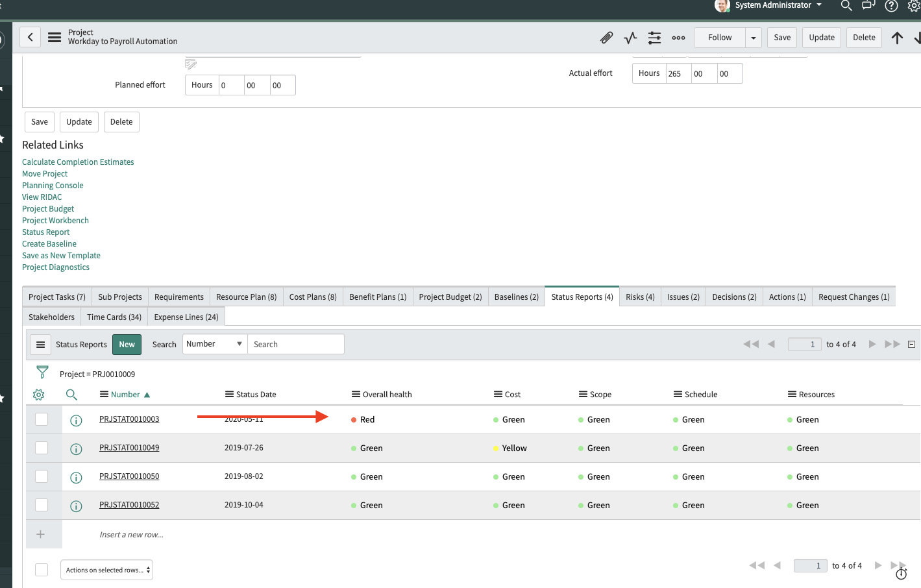Open the Number search field dropdown
The width and height of the screenshot is (921, 588).
click(215, 344)
